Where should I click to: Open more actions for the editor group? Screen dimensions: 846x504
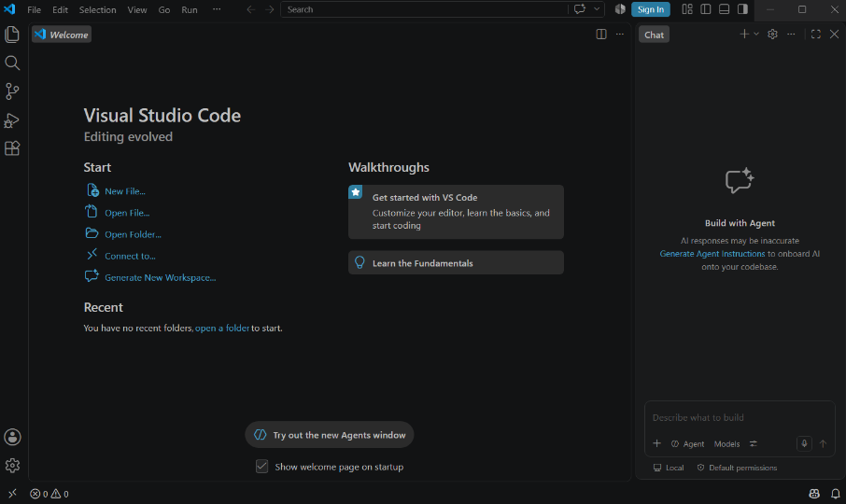pyautogui.click(x=620, y=34)
